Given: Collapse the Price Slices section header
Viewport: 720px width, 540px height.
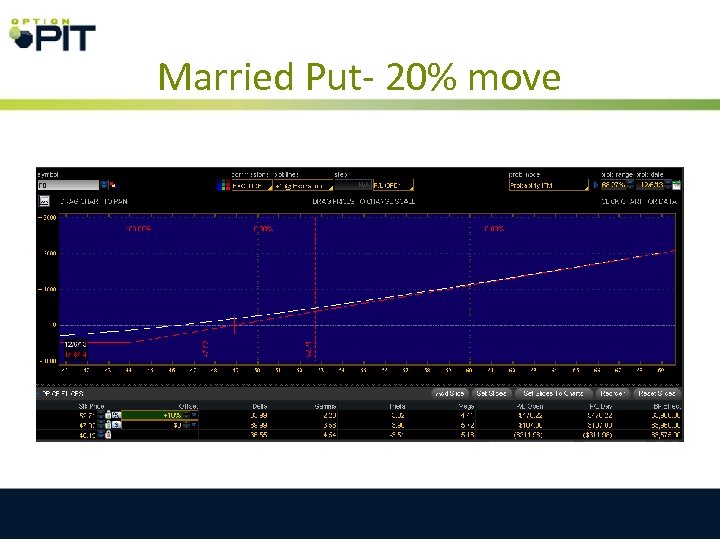Looking at the screenshot, I should pos(61,394).
